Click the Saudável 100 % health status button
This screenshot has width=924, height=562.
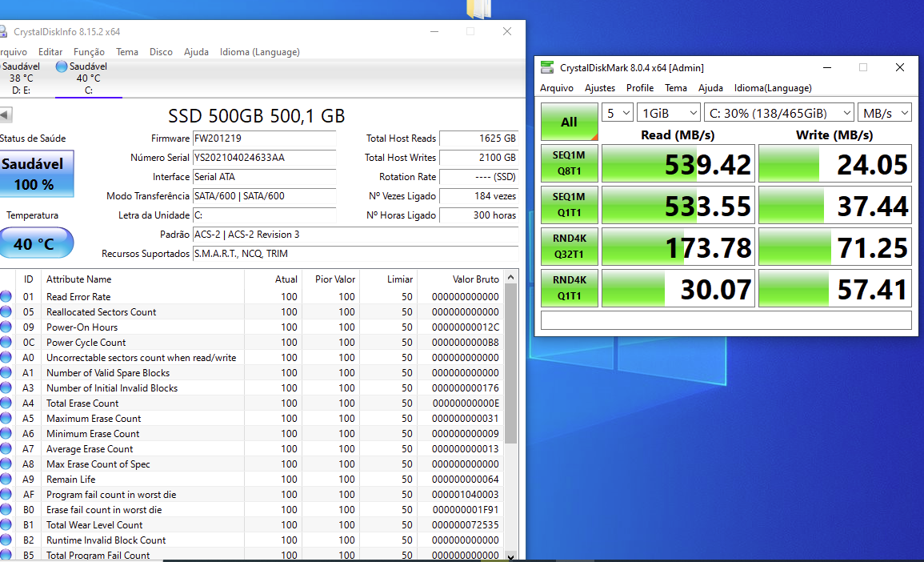tap(35, 174)
